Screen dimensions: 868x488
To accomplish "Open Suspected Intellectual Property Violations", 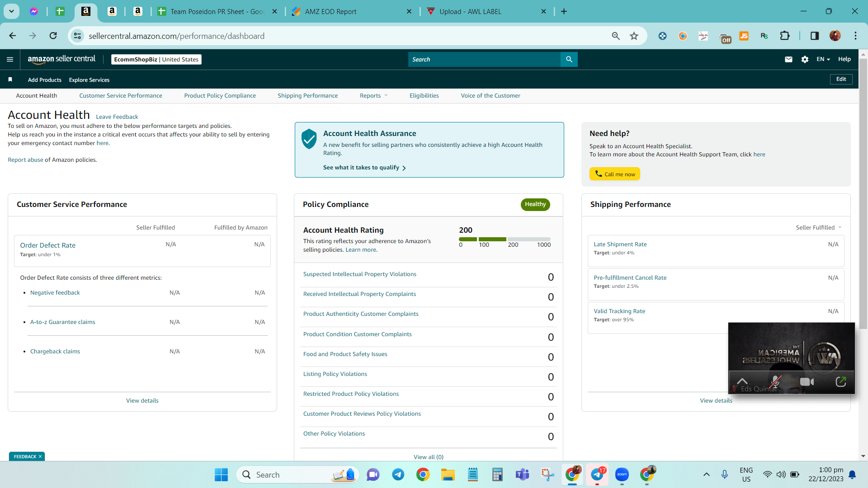I will [x=360, y=274].
